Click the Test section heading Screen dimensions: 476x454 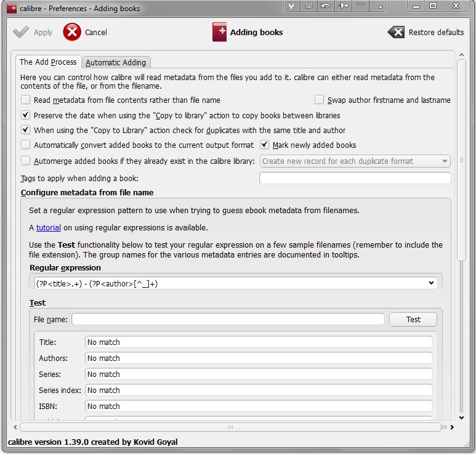pyautogui.click(x=38, y=302)
